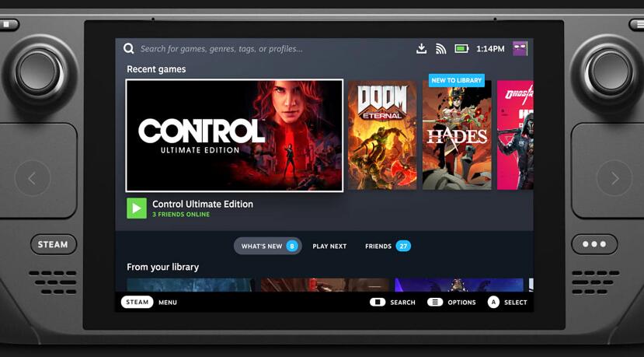Click in the games search field
This screenshot has height=357, width=644.
pos(272,49)
